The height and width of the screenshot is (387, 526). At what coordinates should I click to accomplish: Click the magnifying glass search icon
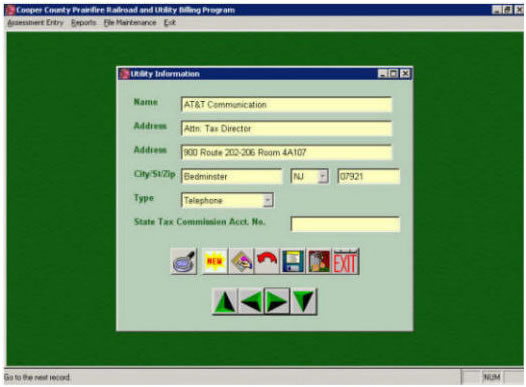point(183,261)
